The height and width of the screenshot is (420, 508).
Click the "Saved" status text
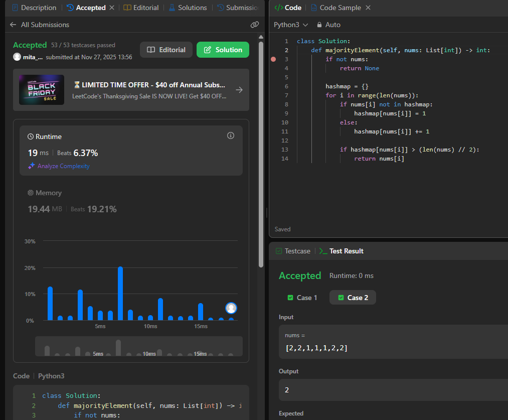pos(282,229)
